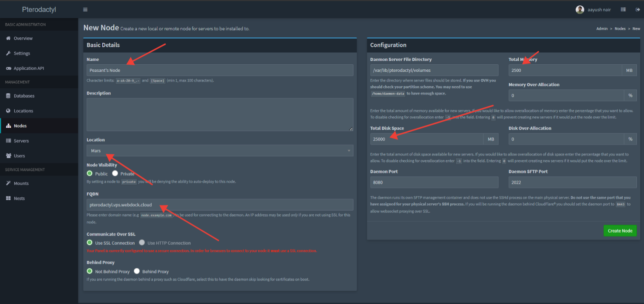Open Users in the sidebar menu
This screenshot has height=304, width=644.
coord(19,156)
